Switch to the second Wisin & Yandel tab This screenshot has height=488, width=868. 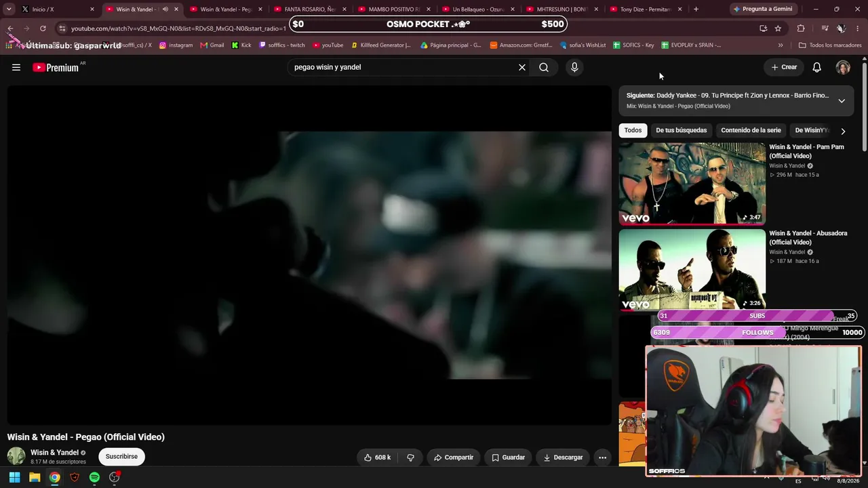(226, 9)
